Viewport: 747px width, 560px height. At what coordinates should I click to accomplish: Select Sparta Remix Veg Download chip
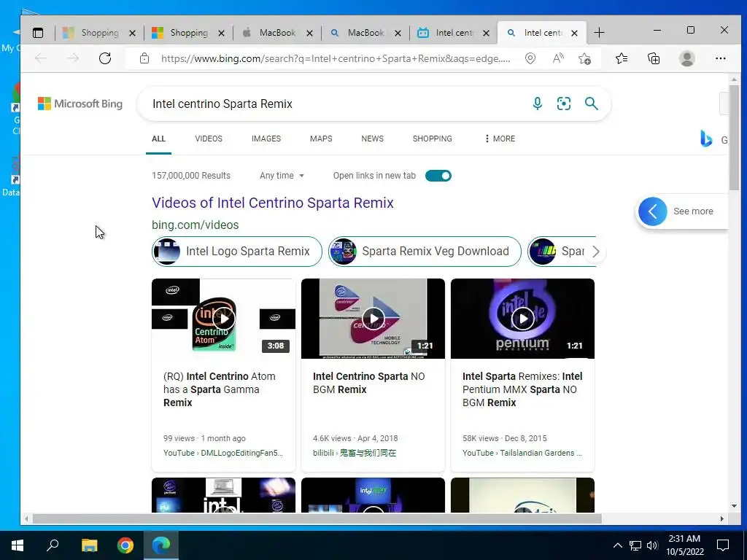[x=425, y=252]
